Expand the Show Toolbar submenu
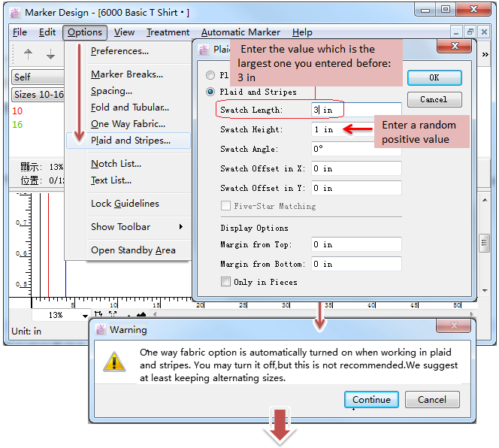The width and height of the screenshot is (499, 448). 136,227
